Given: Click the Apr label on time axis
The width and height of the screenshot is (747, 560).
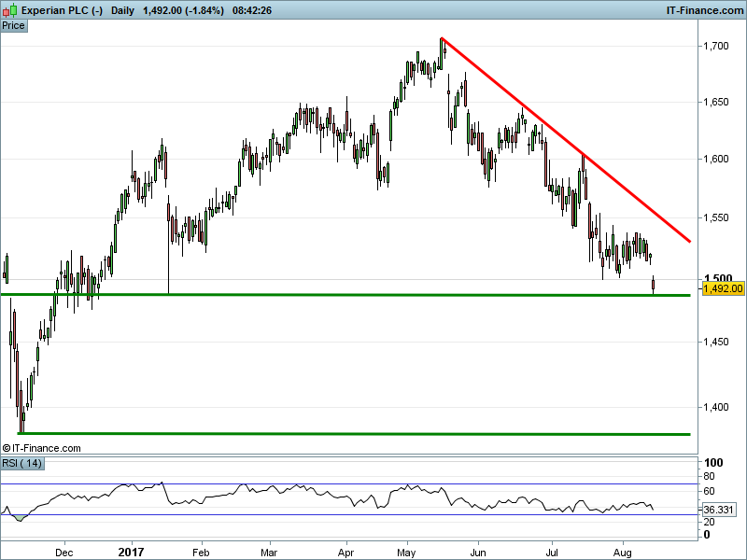Looking at the screenshot, I should pyautogui.click(x=345, y=553).
